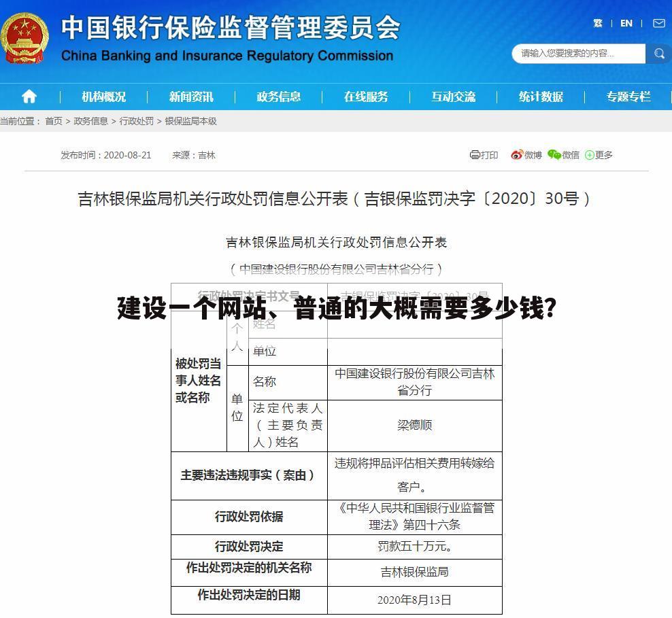This screenshot has width=672, height=618.
Task: Click row header 行政处罚依据
Action: 249,517
